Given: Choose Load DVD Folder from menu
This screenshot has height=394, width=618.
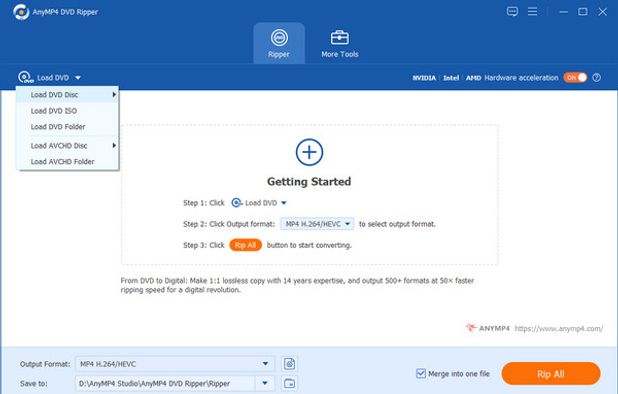Looking at the screenshot, I should point(67,126).
